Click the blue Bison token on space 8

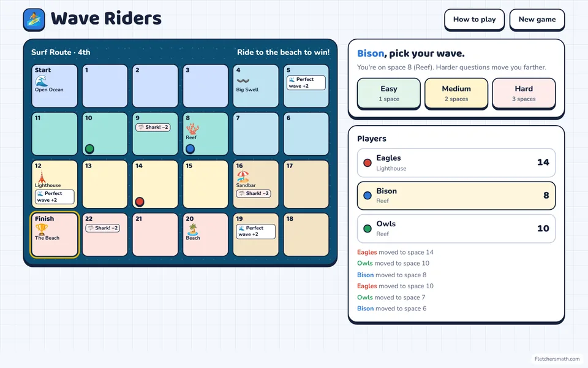190,149
